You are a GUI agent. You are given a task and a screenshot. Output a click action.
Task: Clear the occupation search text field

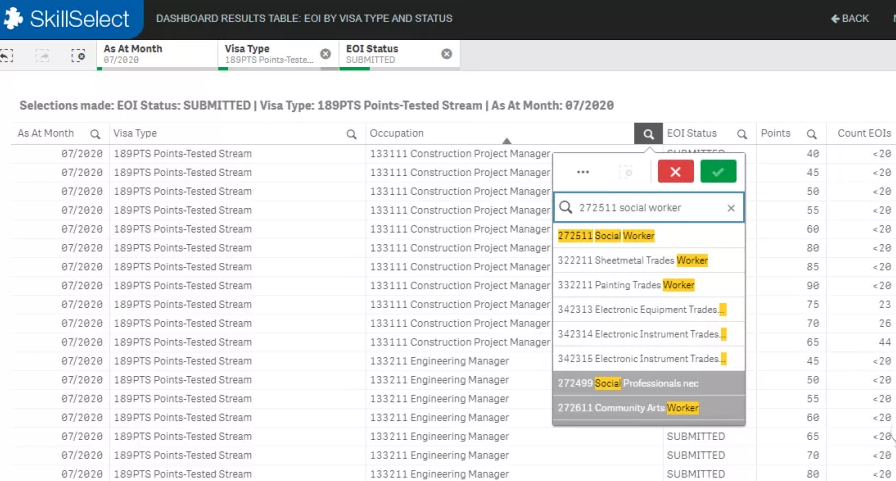click(731, 208)
